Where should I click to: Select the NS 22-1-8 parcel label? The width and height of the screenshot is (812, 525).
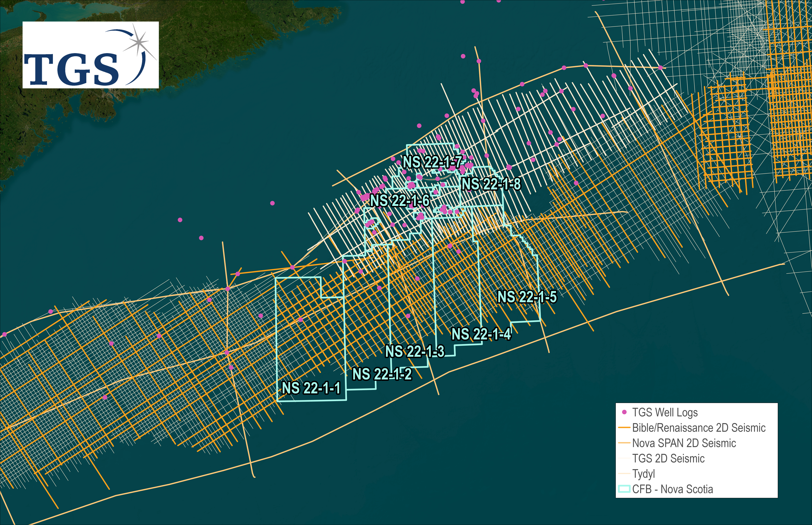(491, 184)
